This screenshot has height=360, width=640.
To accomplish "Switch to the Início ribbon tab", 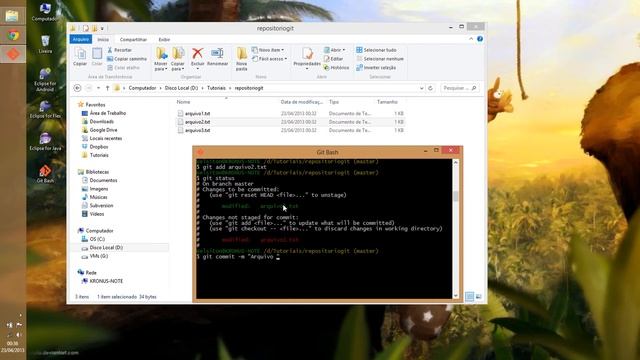I will pyautogui.click(x=103, y=40).
